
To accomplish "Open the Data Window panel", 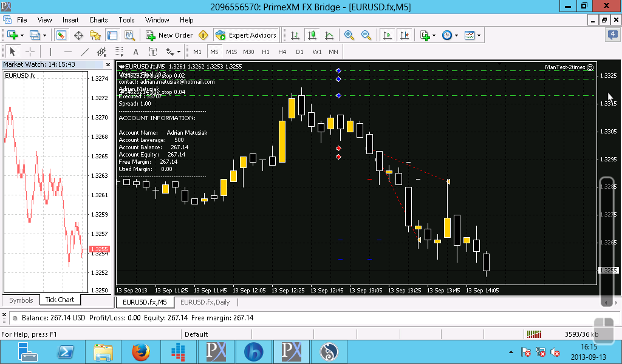I will 80,35.
